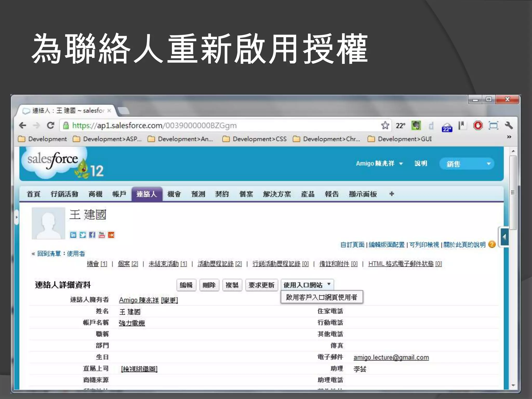The image size is (532, 399).
Task: Close the 連絡人 browser tab
Action: pos(109,111)
